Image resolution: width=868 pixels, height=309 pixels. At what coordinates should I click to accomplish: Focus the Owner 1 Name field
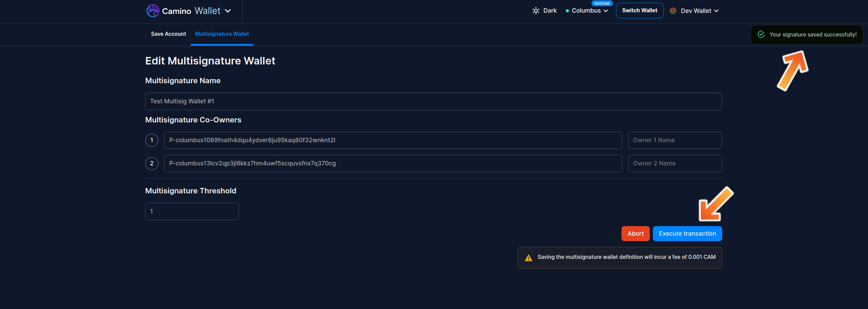click(675, 140)
